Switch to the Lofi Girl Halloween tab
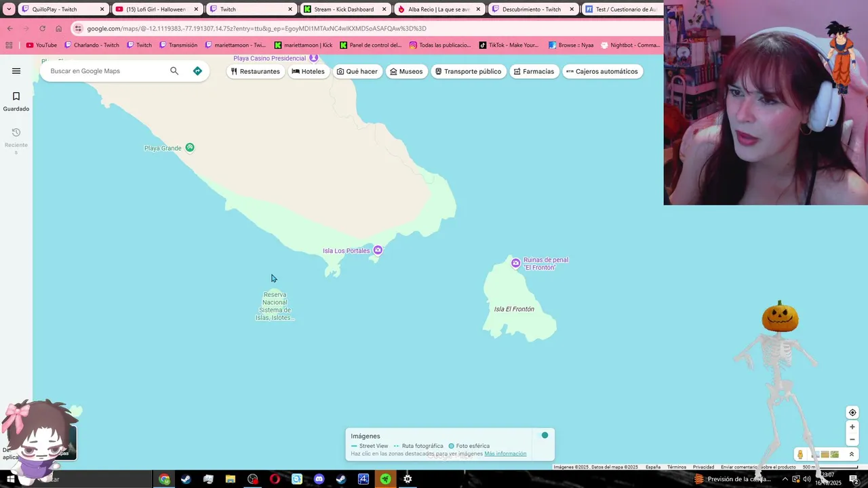 coord(156,9)
